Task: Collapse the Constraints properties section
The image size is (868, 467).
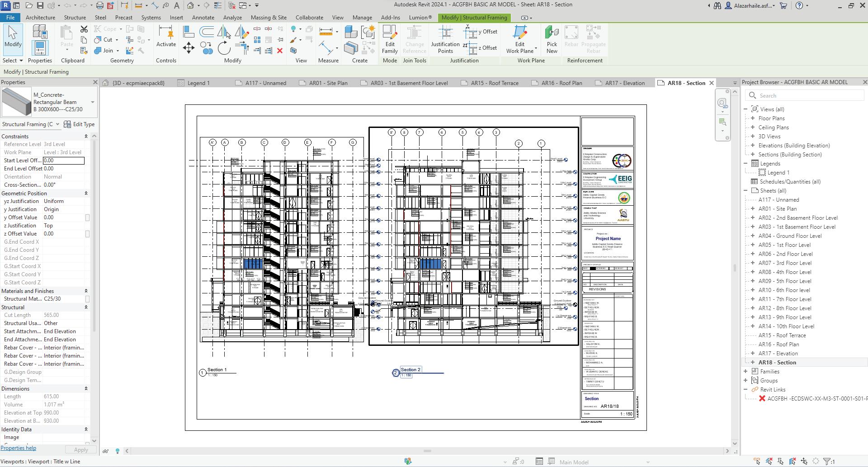Action: [x=86, y=137]
